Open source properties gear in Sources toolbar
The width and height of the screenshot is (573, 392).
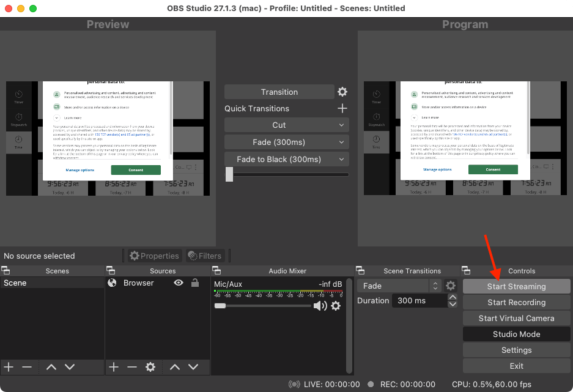click(x=150, y=367)
